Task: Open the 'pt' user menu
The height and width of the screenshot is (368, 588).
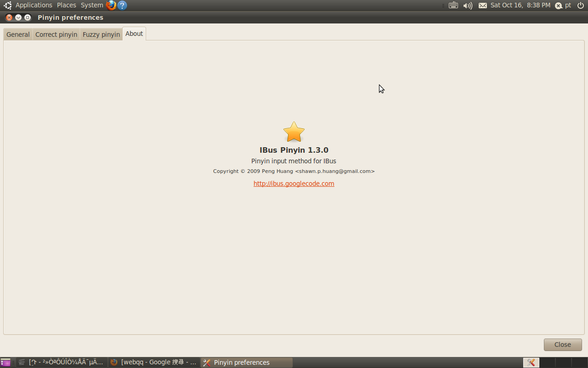Action: (x=568, y=5)
